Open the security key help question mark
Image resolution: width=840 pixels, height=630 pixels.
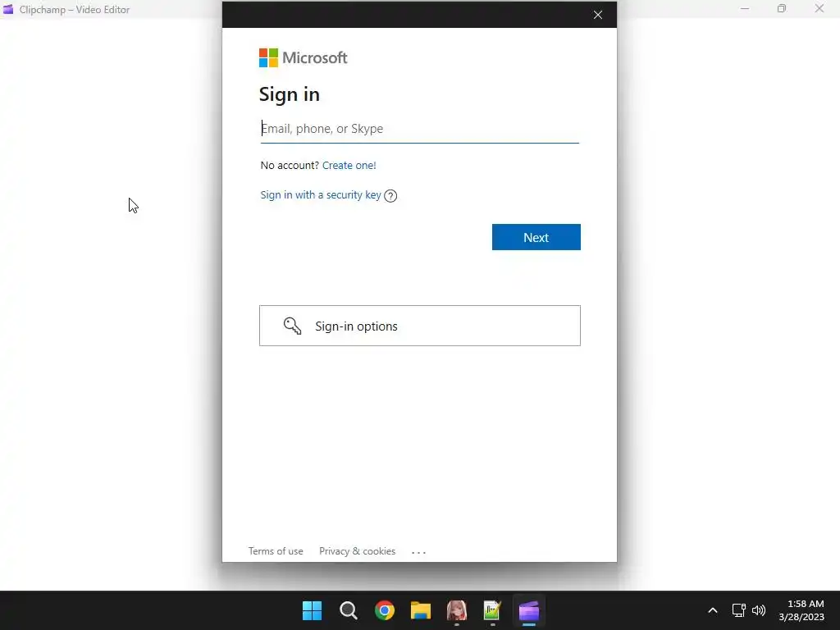click(x=390, y=195)
